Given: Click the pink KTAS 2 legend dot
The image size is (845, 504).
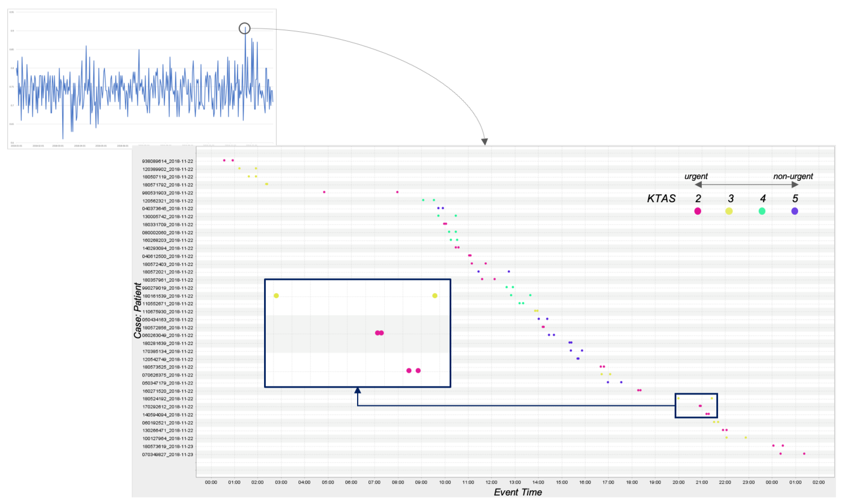Looking at the screenshot, I should point(698,211).
